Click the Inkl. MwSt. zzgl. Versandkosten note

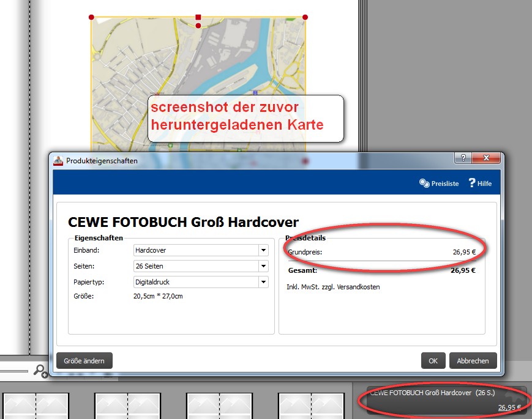pos(333,287)
